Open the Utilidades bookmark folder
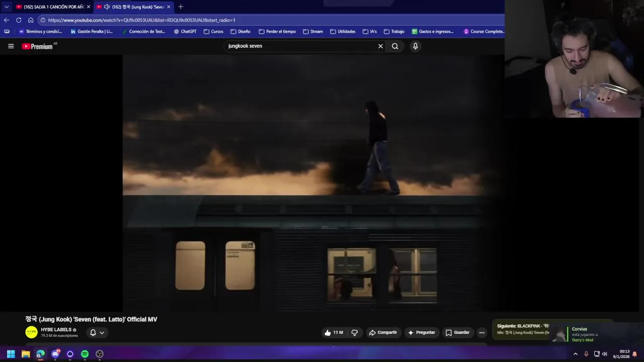 [343, 31]
